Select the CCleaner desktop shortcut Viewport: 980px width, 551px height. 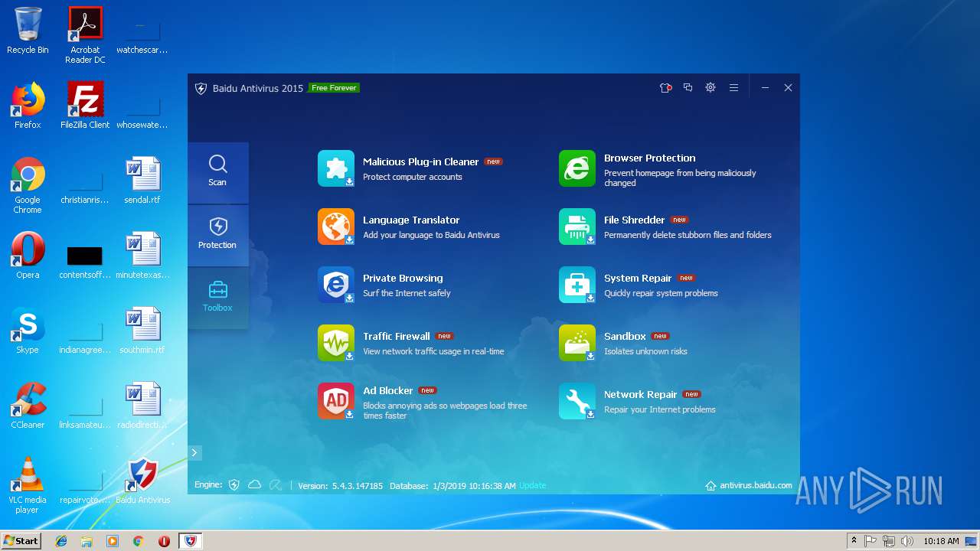coord(28,406)
